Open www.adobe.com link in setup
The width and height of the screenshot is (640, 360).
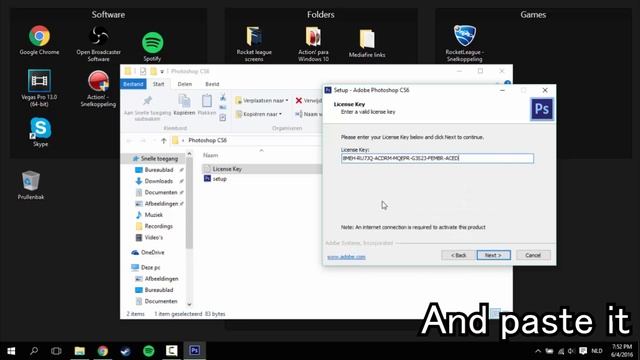click(x=346, y=257)
